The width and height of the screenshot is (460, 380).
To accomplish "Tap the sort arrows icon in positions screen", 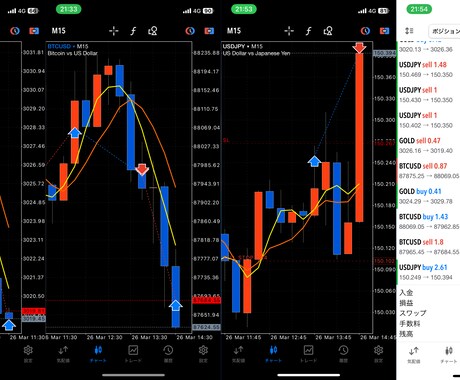I will pos(409,31).
